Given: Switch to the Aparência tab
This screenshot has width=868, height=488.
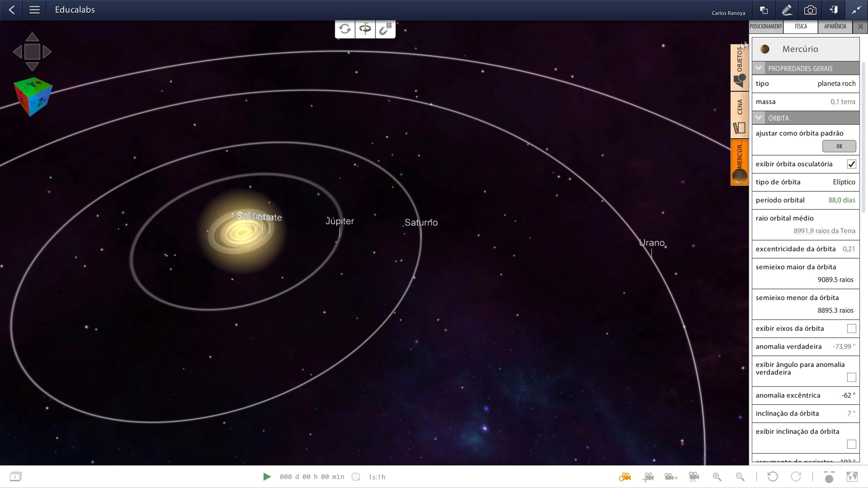Looking at the screenshot, I should pyautogui.click(x=835, y=26).
